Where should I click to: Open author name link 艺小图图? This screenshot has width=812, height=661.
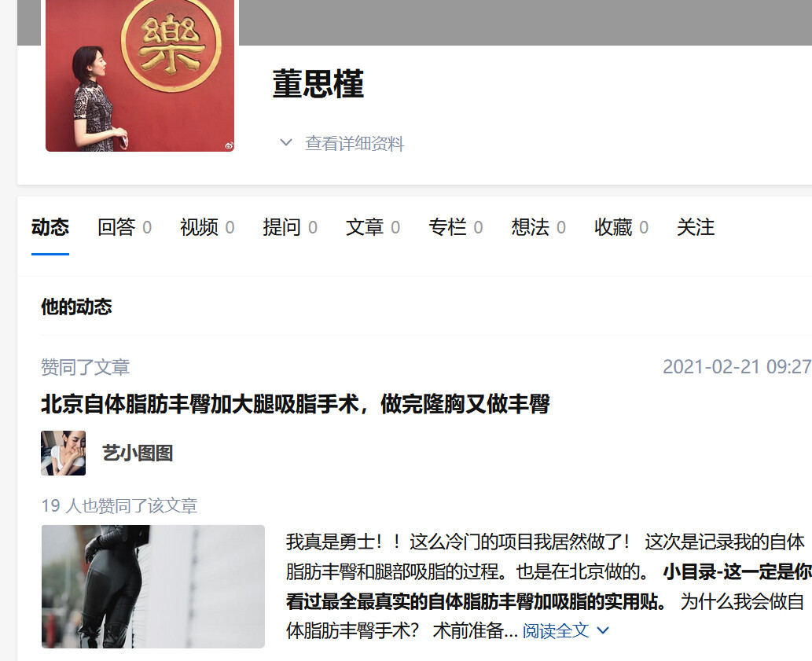pyautogui.click(x=138, y=454)
